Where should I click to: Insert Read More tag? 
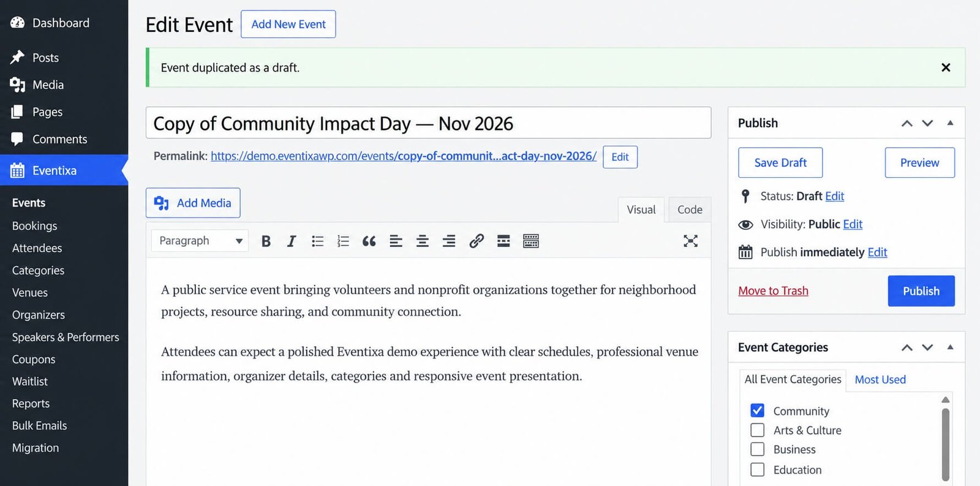tap(503, 241)
